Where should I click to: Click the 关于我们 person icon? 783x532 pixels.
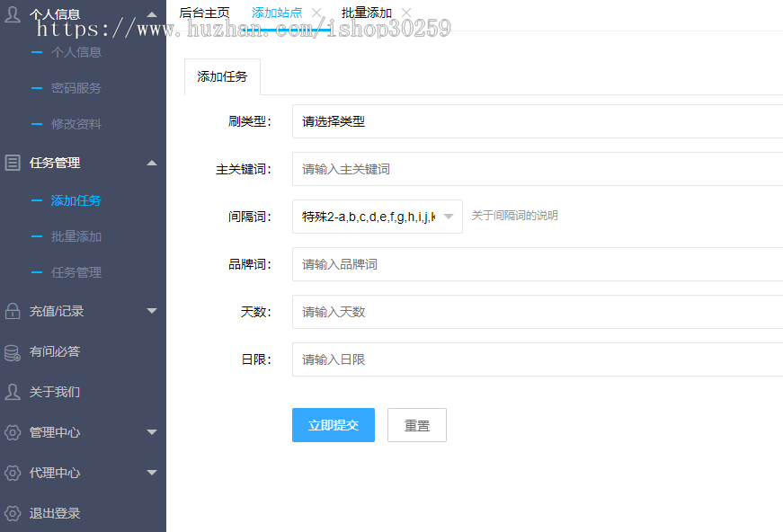(x=13, y=392)
